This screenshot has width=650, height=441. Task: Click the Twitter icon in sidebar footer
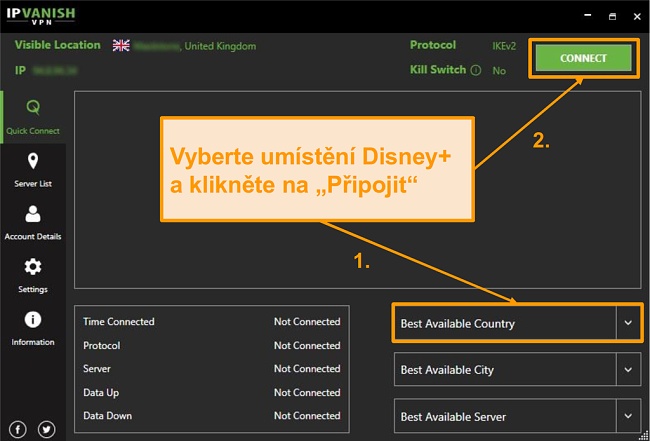pos(46,429)
